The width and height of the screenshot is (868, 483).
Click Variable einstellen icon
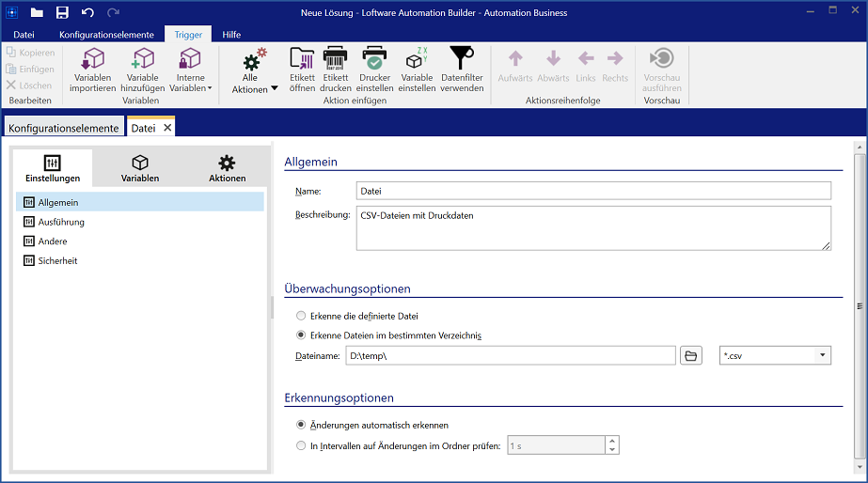417,59
